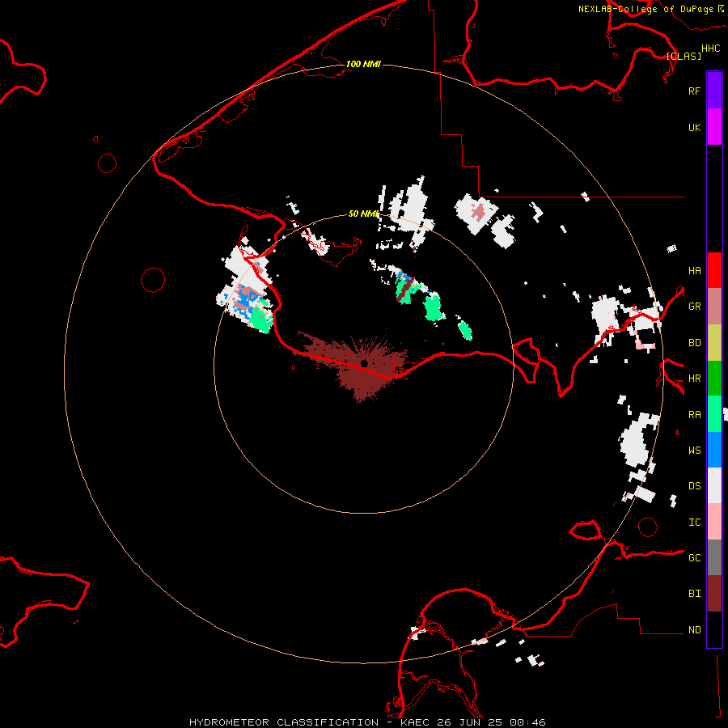
Task: Click the BI brown legend swatch
Action: point(714,594)
